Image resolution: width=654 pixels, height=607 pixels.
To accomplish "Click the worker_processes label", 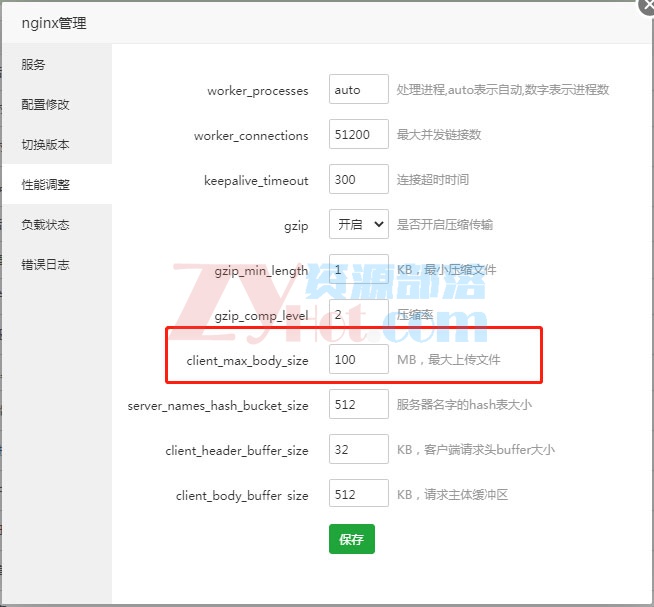I will click(258, 91).
